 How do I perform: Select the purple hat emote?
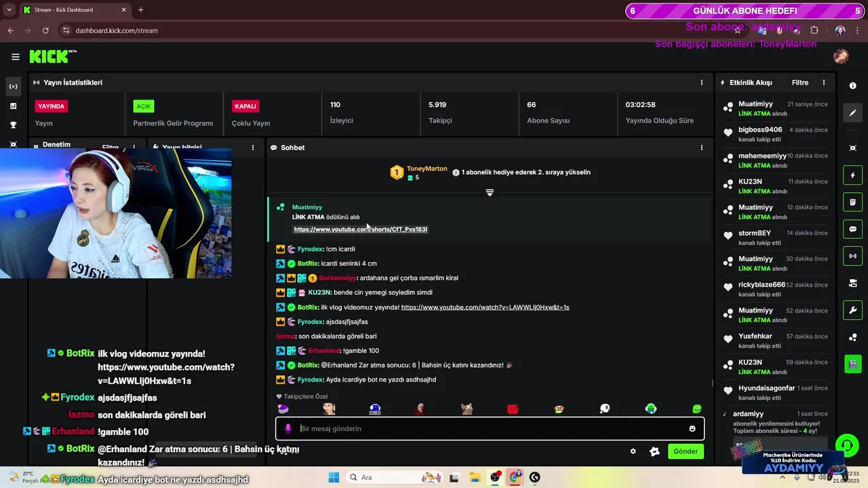283,409
